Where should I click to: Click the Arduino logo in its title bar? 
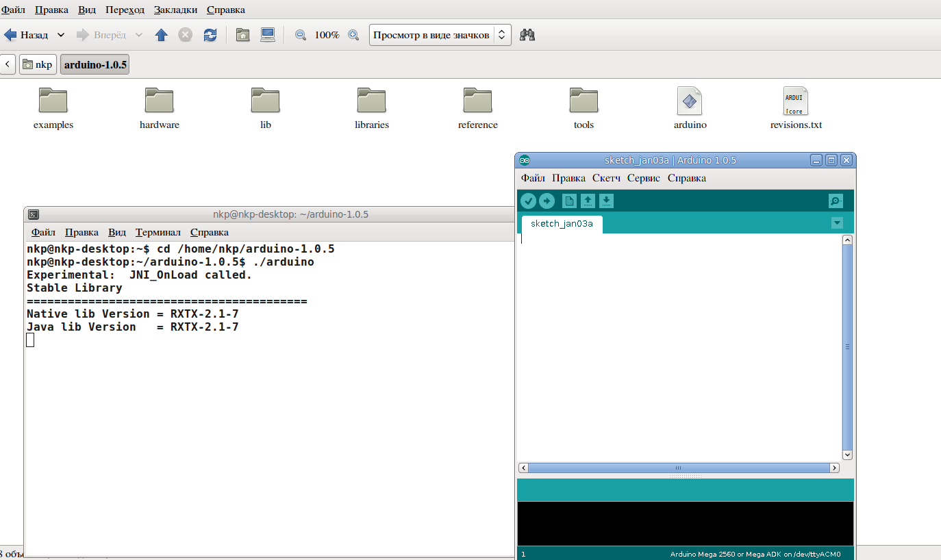coord(525,160)
